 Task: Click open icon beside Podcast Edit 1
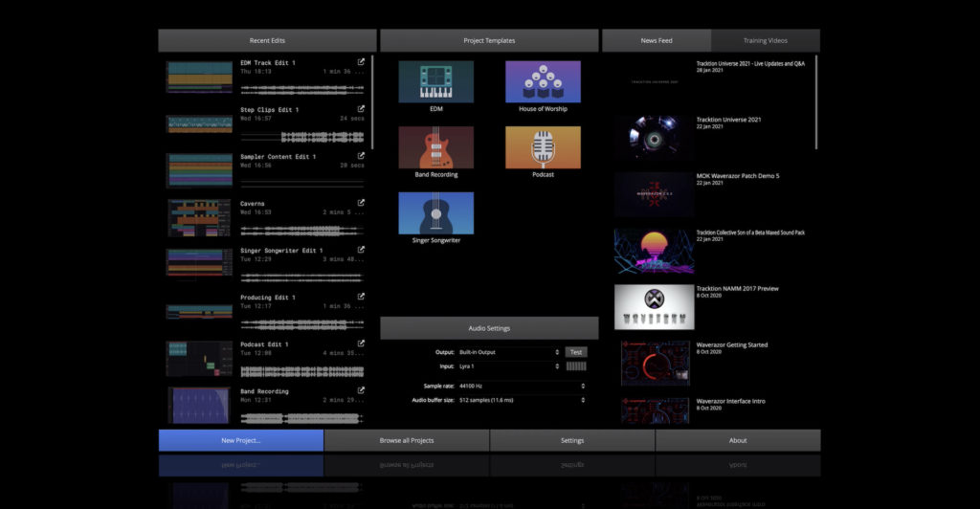pyautogui.click(x=361, y=343)
